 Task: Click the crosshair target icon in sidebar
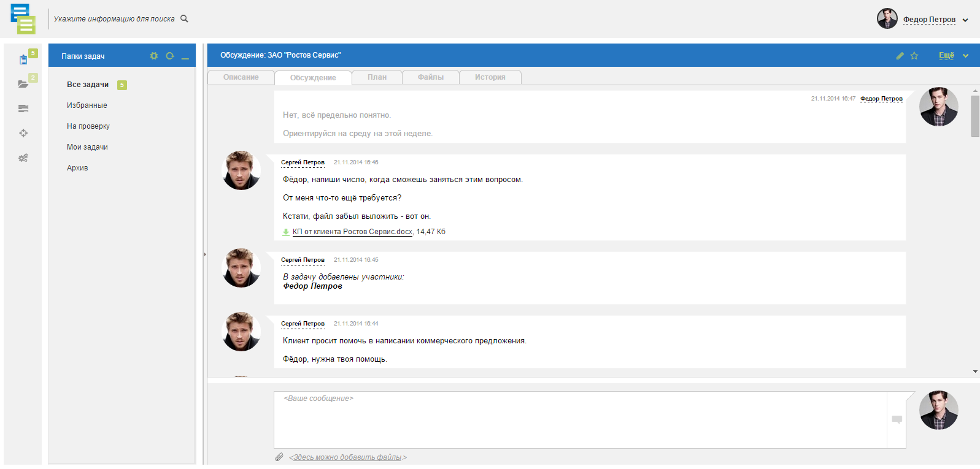pyautogui.click(x=23, y=133)
